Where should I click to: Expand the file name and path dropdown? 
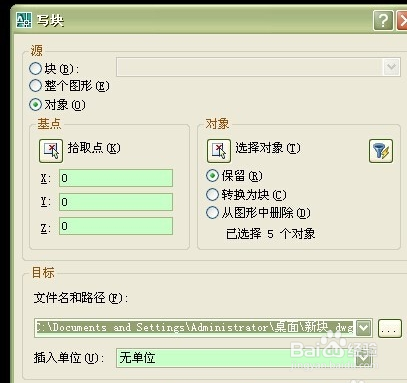click(363, 328)
